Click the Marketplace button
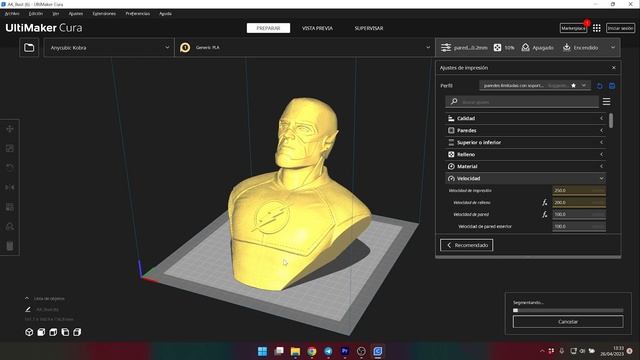Viewport: 640px width, 360px height. [x=573, y=28]
